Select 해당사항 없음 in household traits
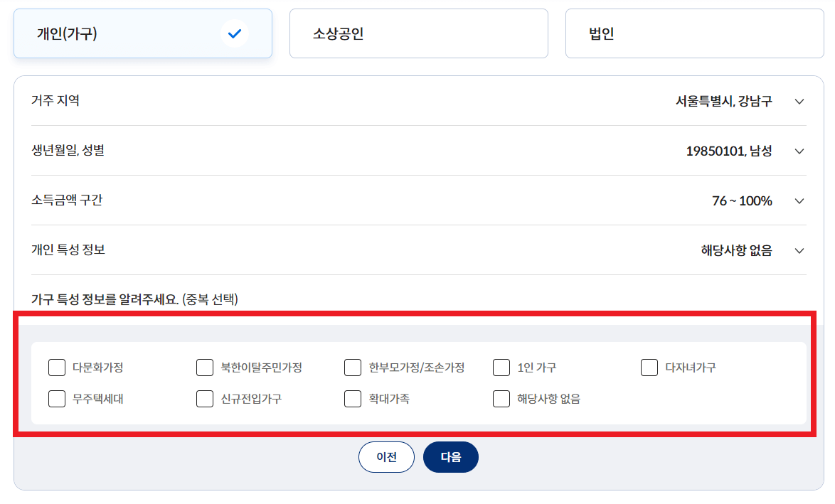Image resolution: width=835 pixels, height=504 pixels. coord(501,399)
